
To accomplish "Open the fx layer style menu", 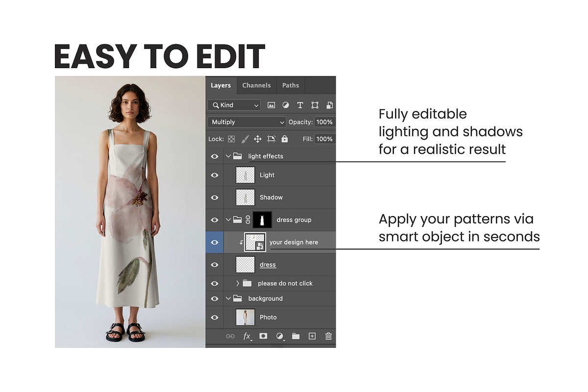I will click(247, 336).
